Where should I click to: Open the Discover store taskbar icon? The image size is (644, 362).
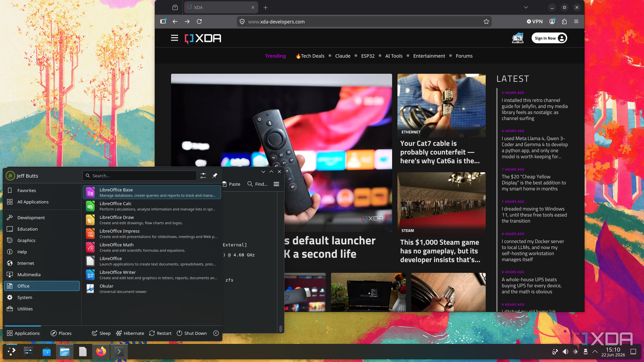point(46,352)
